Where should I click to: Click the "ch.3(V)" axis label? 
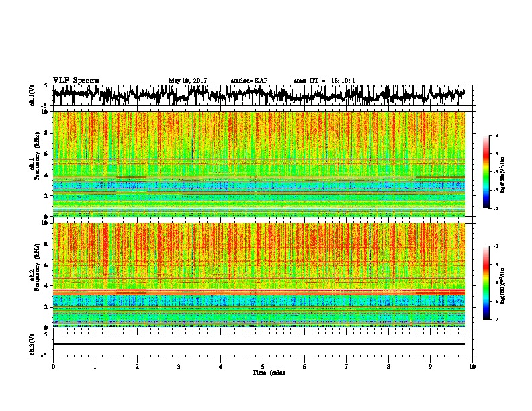pyautogui.click(x=32, y=345)
